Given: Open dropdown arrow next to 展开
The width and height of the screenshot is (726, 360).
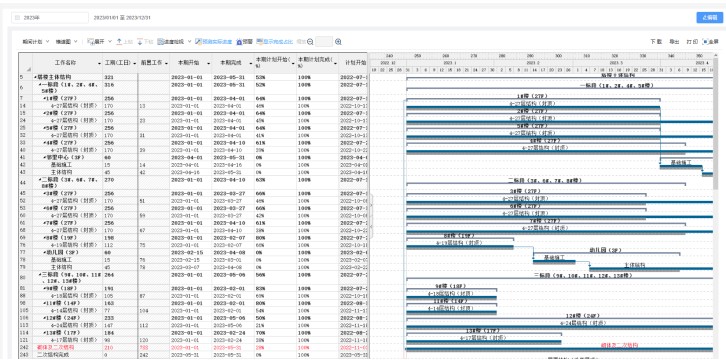Looking at the screenshot, I should coord(110,41).
